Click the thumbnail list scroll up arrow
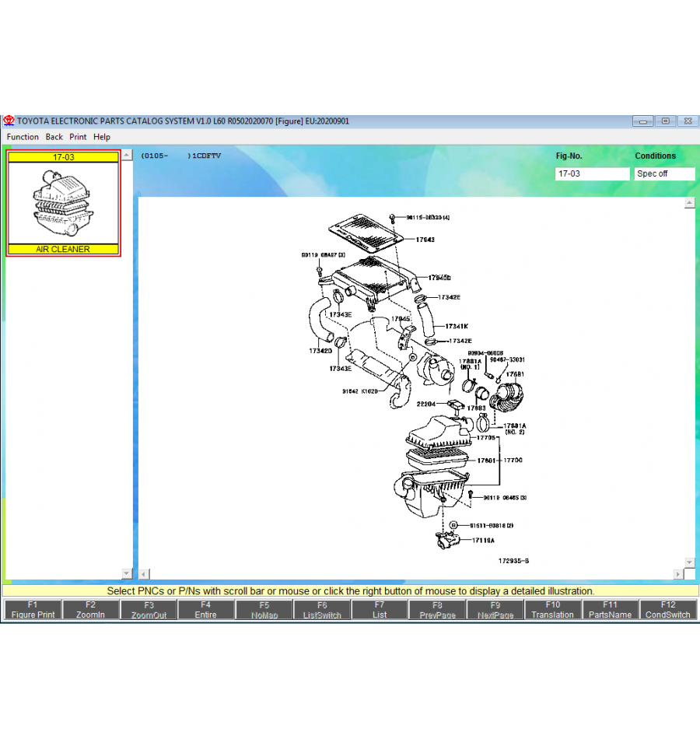 [127, 155]
